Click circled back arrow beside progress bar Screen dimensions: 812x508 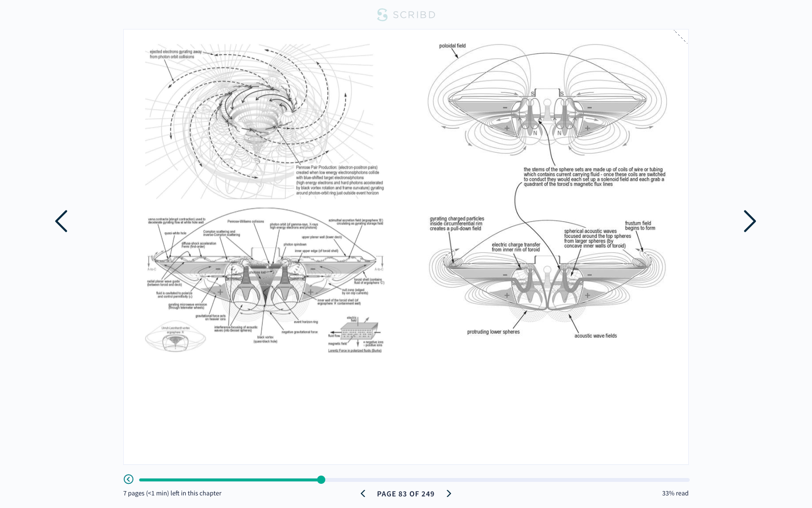[x=129, y=479]
